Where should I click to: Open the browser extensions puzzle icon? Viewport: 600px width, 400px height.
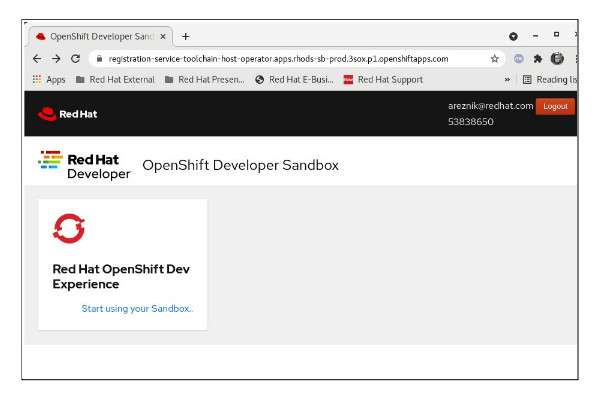click(537, 59)
